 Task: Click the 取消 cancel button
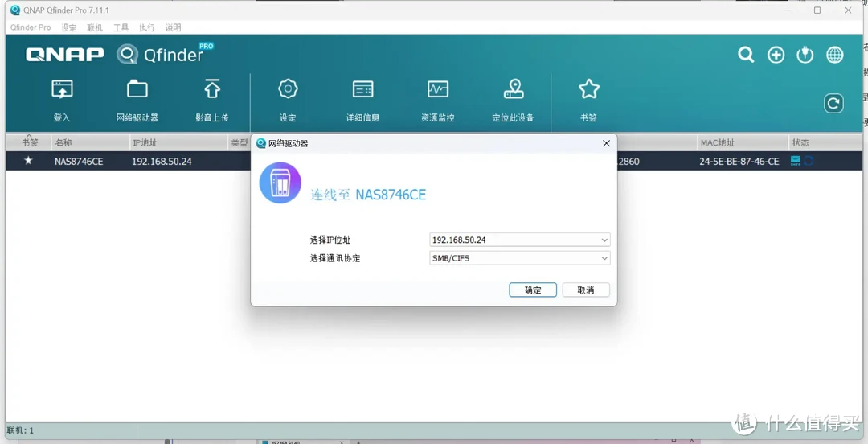point(586,290)
